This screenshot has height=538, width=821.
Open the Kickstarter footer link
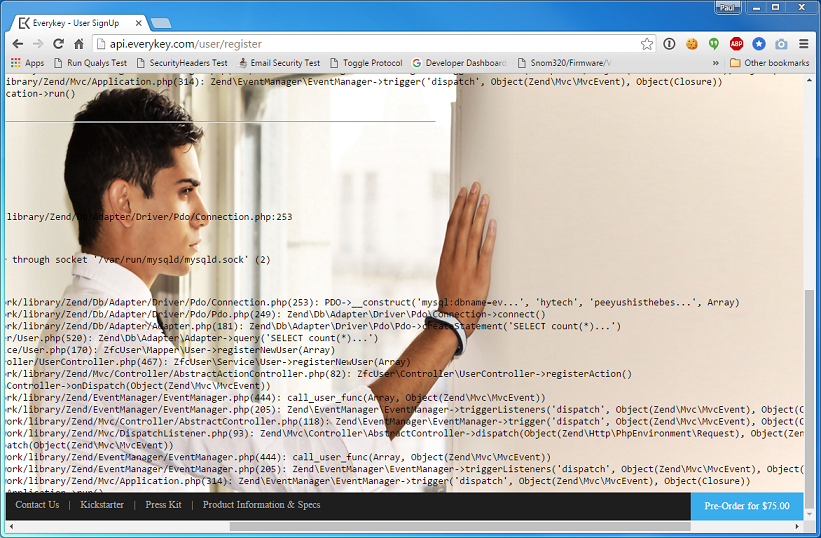click(102, 505)
